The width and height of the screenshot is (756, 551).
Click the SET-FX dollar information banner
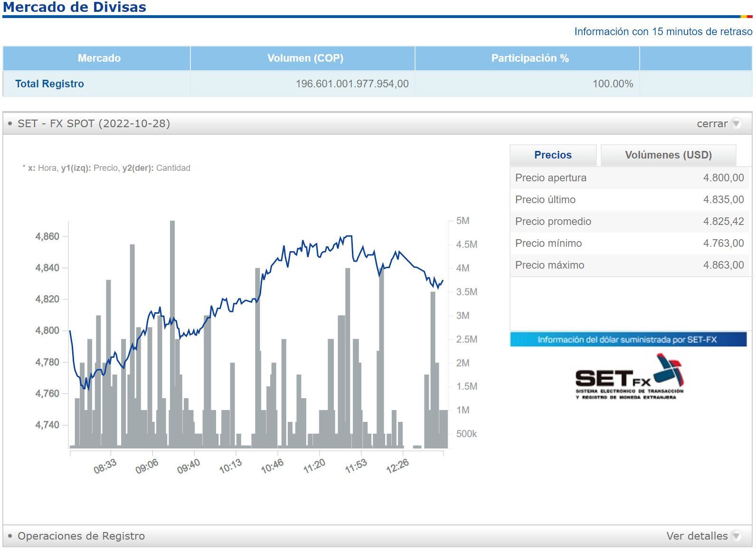[628, 339]
